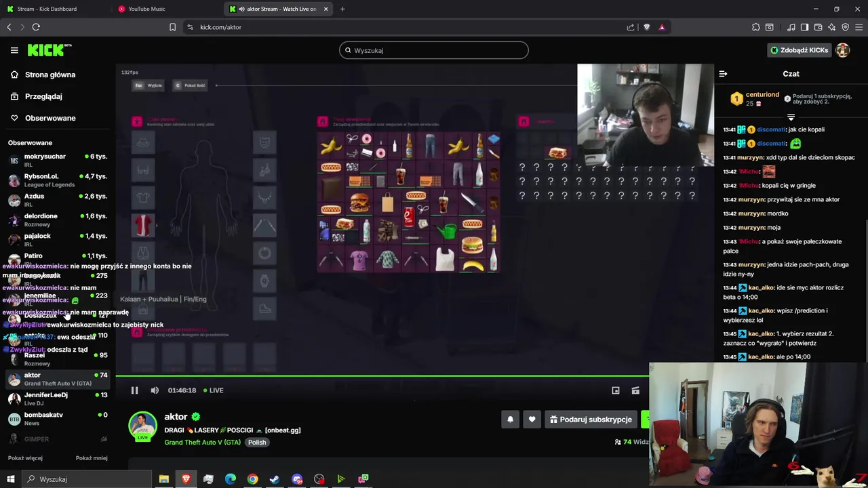Open the browser main menu
Screen dimensions: 868x488
pyautogui.click(x=859, y=27)
